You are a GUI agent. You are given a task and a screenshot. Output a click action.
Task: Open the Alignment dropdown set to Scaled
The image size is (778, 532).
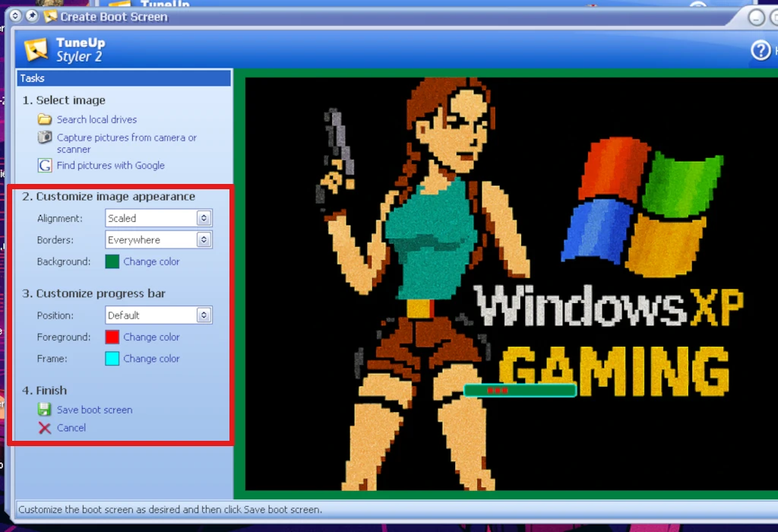(159, 218)
